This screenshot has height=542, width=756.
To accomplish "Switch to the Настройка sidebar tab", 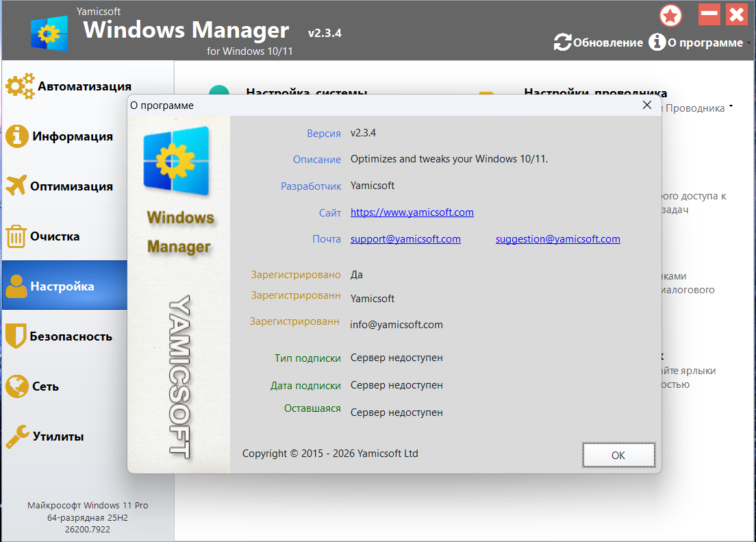I will coord(64,286).
